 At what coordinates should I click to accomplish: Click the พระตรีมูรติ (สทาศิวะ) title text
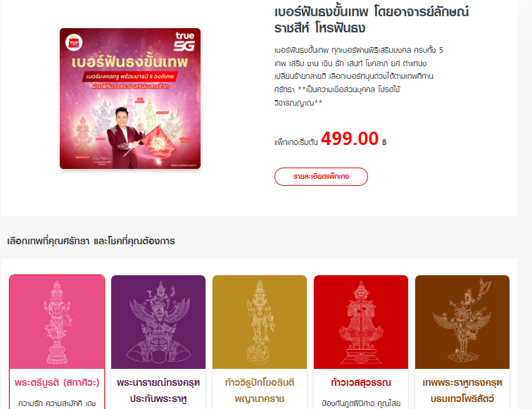click(57, 382)
